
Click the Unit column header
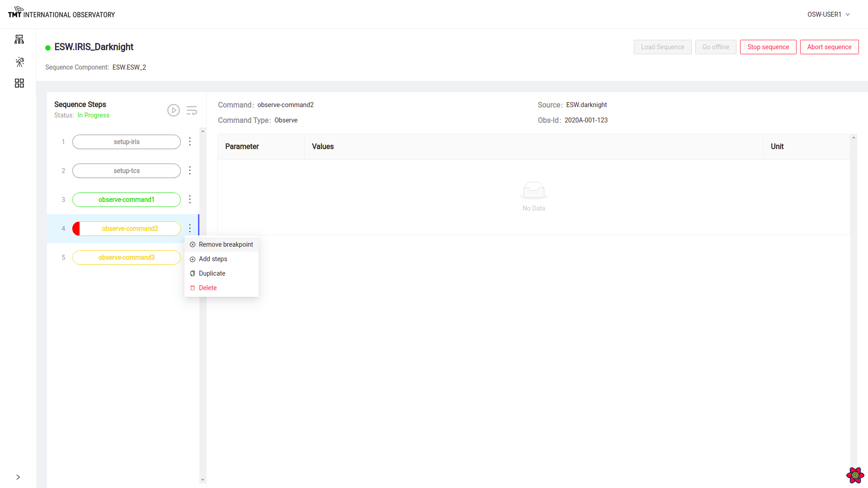pos(807,147)
